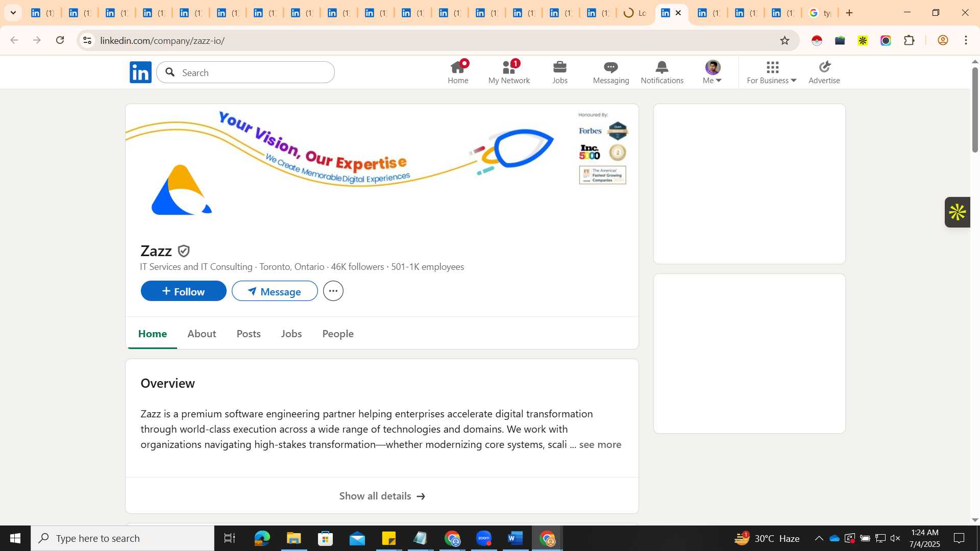980x551 pixels.
Task: Open My Network in the navigation bar
Action: click(x=509, y=72)
